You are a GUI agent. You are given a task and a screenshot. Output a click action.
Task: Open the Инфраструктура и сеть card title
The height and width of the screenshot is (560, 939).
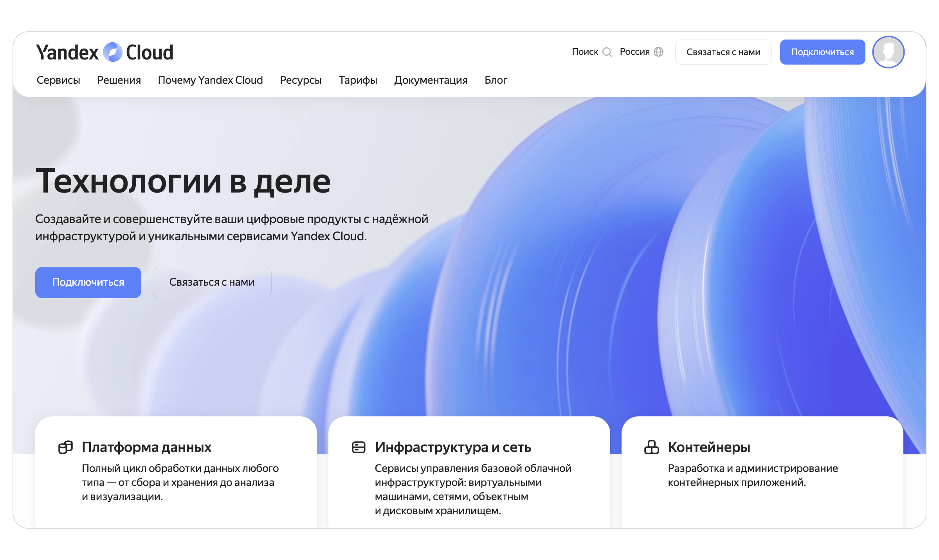453,447
